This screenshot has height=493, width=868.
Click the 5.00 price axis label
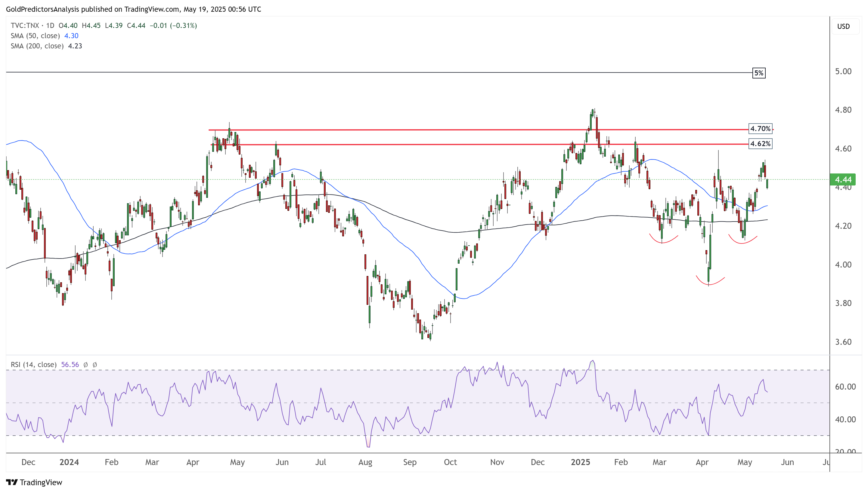(x=843, y=72)
